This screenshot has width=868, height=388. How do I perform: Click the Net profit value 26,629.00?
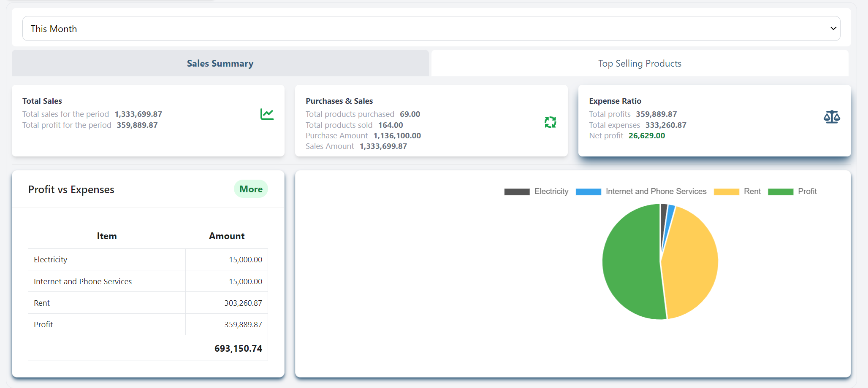tap(646, 136)
